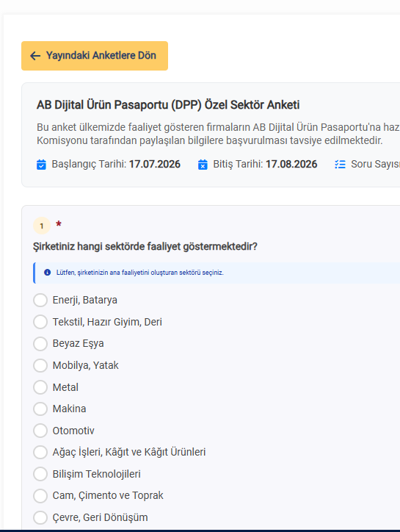Click the question number 1 badge
Screen dimensions: 400x532
(42, 226)
